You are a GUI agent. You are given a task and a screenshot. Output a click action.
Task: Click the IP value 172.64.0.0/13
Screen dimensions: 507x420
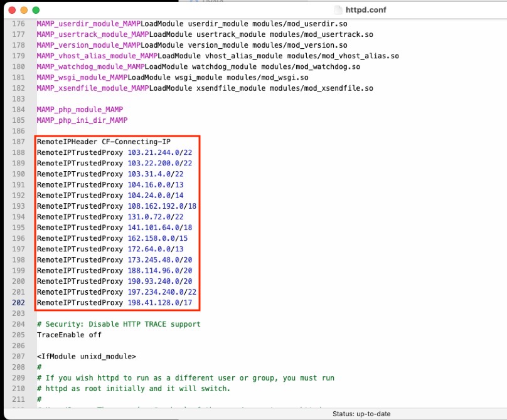click(155, 249)
